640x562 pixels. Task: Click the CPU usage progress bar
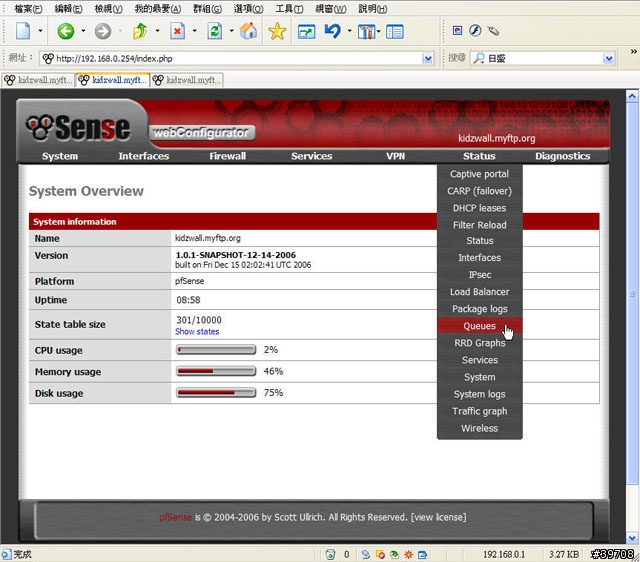point(216,350)
